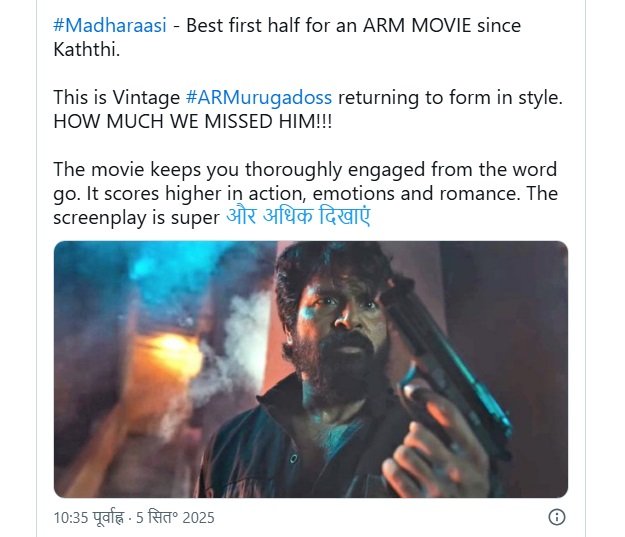
Task: Click the 'Best first half' tweet sentence
Action: [x=287, y=37]
